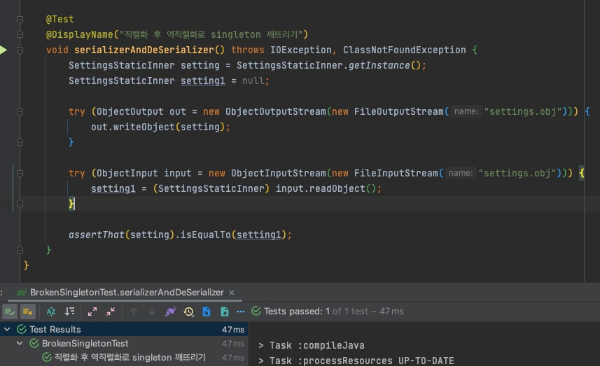Click the purple Gradle elephant toolbar icon
Viewport: 600px width, 366px height.
[170, 312]
